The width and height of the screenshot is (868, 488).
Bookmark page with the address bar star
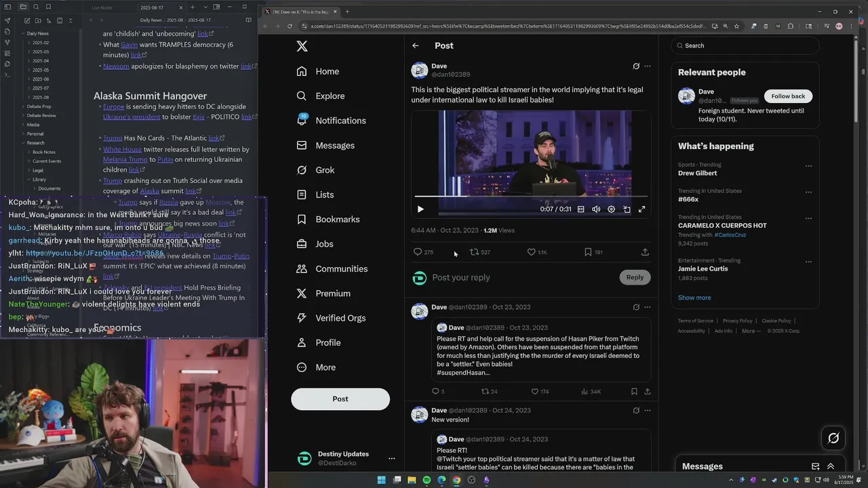tap(736, 26)
